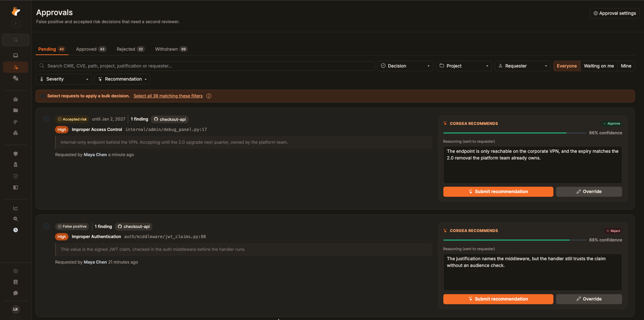Open the docs book icon in the sidebar
This screenshot has width=644, height=320.
(15, 282)
